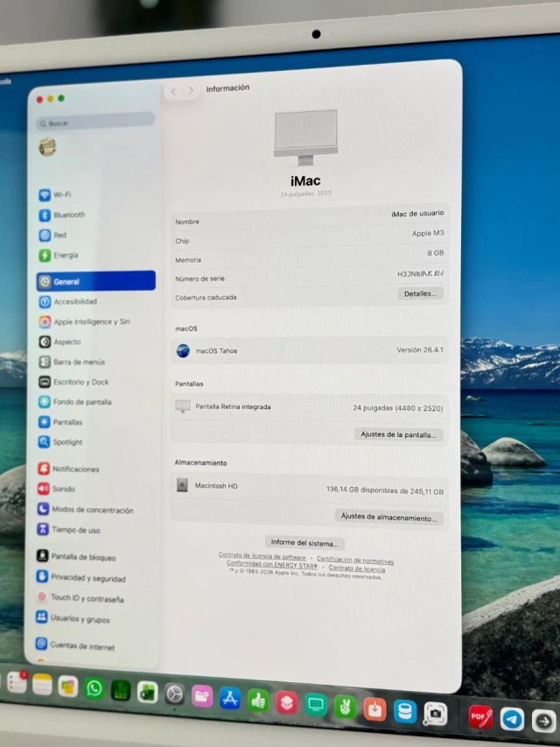Viewport: 560px width, 747px height.
Task: Open the teal display app in Dock
Action: pos(316,705)
